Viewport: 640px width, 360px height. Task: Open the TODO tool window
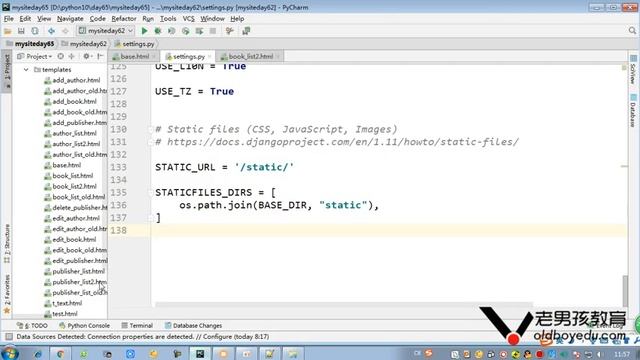click(x=32, y=326)
